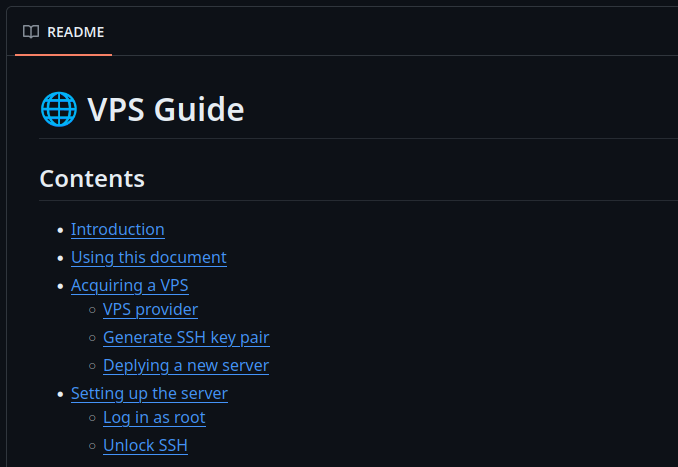Jump to Acquiring a VPS section
This screenshot has width=678, height=467.
click(x=129, y=285)
